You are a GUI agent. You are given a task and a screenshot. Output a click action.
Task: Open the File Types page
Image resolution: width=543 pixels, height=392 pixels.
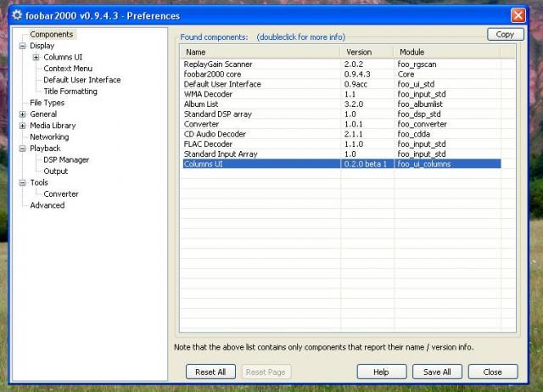coord(48,103)
